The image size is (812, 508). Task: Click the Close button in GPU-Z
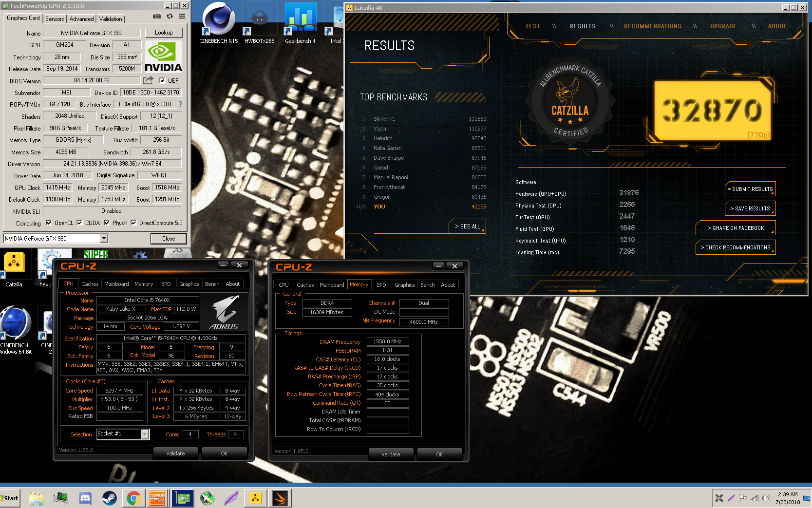click(x=169, y=239)
